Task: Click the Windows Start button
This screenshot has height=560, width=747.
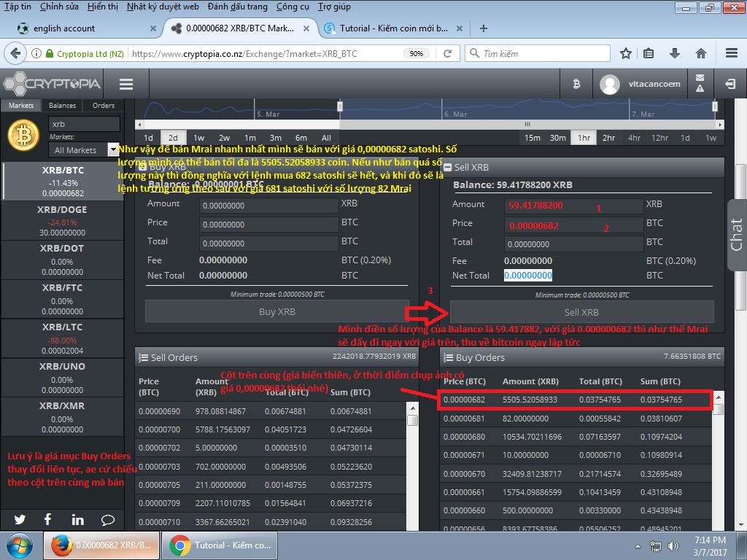Action: [19, 545]
